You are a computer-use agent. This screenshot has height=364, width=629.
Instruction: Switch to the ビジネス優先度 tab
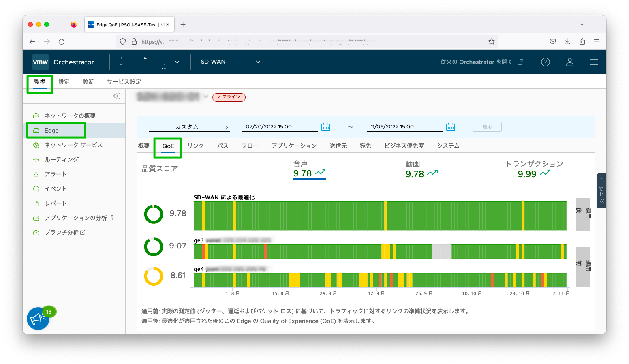404,146
